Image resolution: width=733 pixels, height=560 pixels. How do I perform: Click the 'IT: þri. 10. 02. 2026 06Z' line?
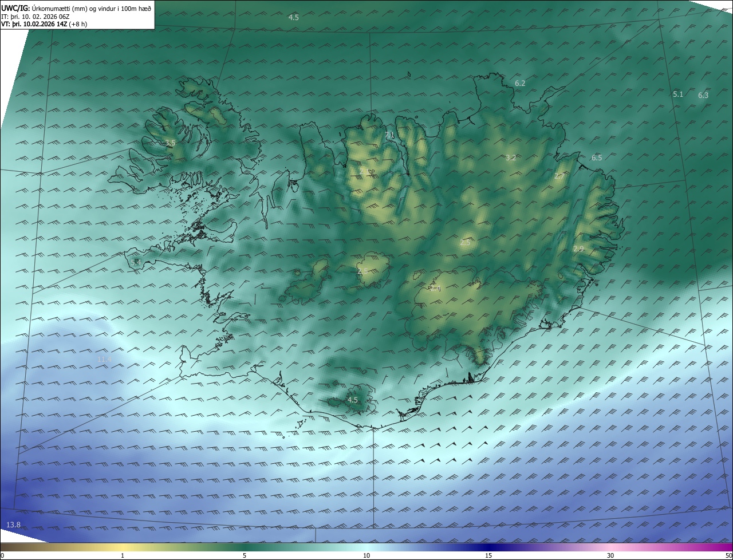point(36,17)
